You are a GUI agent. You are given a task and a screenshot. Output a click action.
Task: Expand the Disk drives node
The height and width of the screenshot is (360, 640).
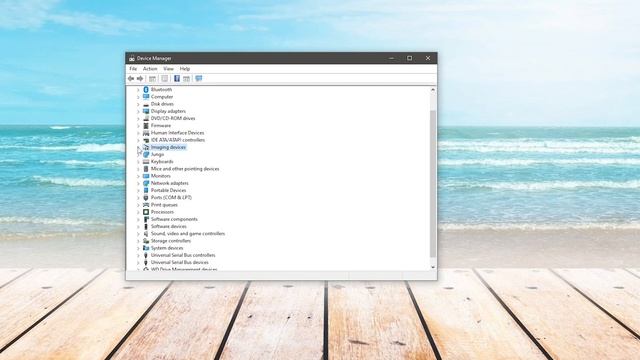(x=138, y=104)
